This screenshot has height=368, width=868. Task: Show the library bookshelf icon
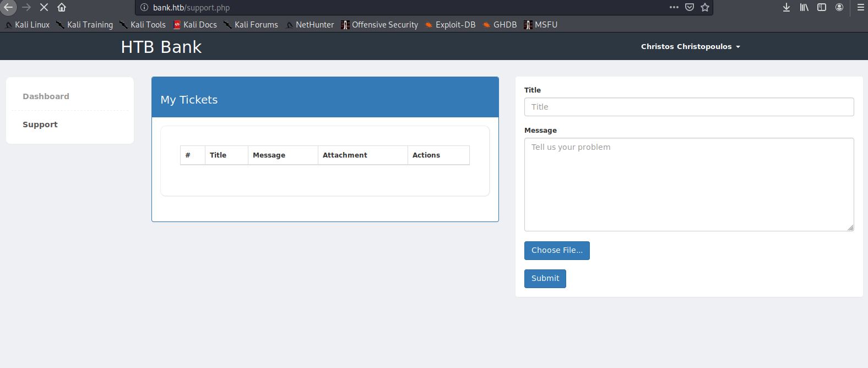point(804,7)
